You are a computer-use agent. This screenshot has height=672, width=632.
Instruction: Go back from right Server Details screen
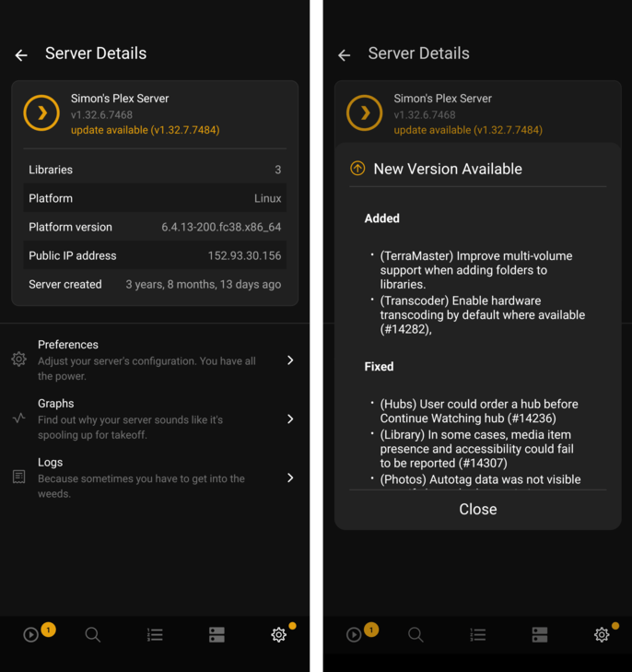tap(344, 55)
